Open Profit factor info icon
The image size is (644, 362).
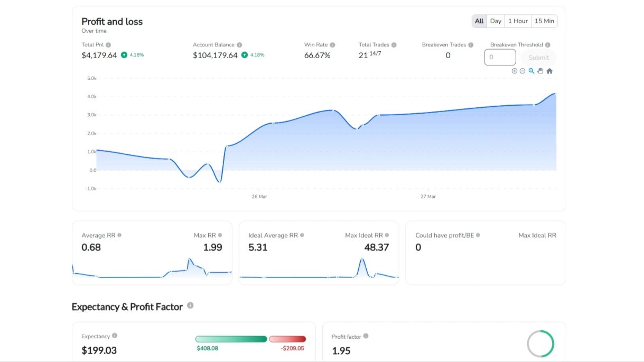point(366,336)
